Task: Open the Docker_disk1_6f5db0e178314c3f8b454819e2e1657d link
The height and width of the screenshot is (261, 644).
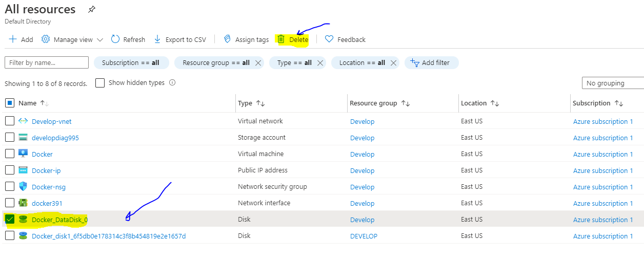Action: click(109, 236)
